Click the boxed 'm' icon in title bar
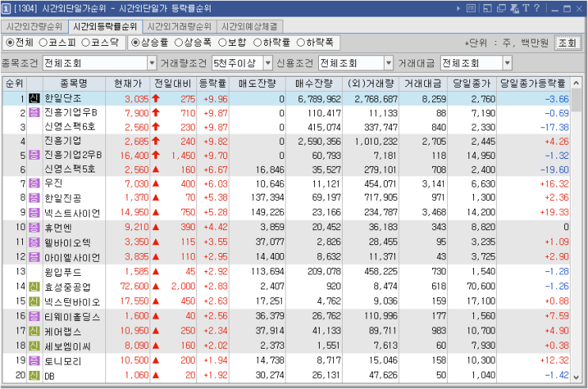This screenshot has width=588, height=389. point(471,8)
